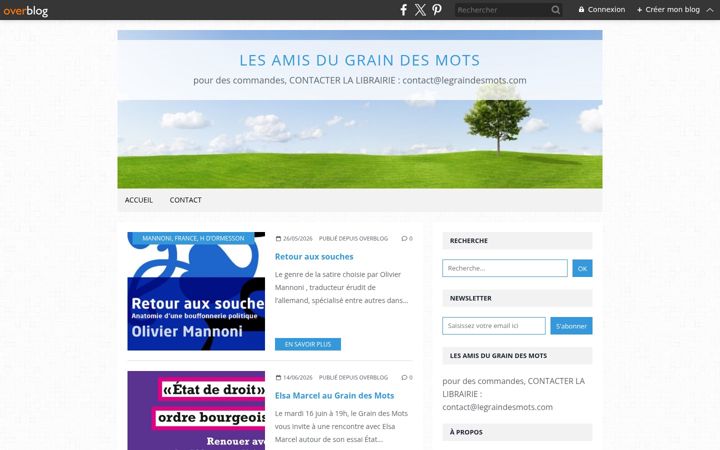Click the lock icon beside Connexion
This screenshot has height=450, width=720.
(581, 9)
